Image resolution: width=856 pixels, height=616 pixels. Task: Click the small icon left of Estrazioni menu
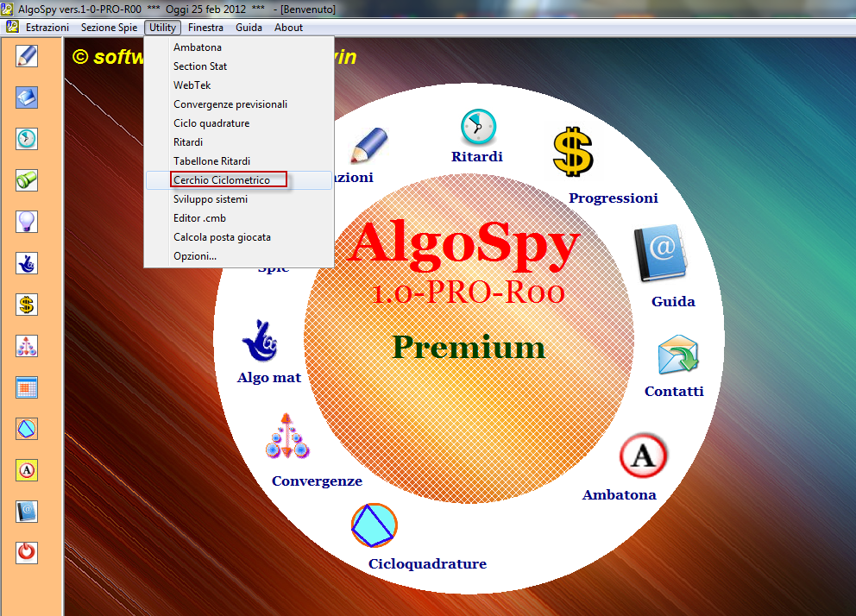tap(12, 27)
